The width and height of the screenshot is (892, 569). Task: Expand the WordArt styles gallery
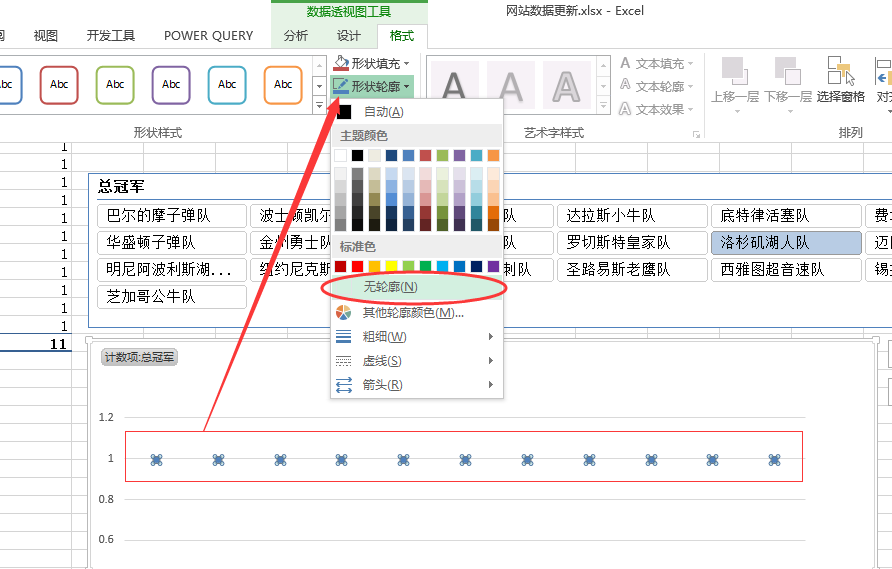pos(604,106)
